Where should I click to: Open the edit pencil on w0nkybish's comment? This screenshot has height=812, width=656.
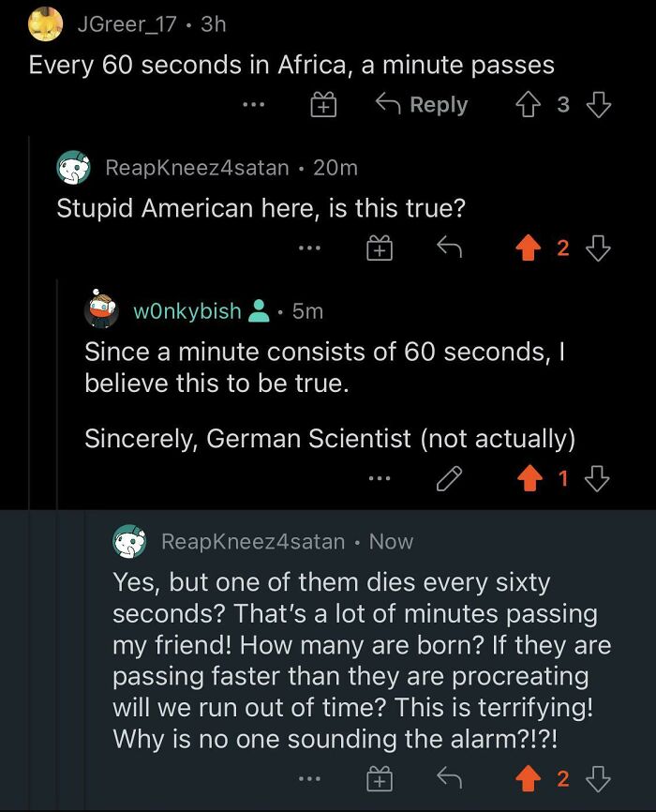tap(451, 478)
